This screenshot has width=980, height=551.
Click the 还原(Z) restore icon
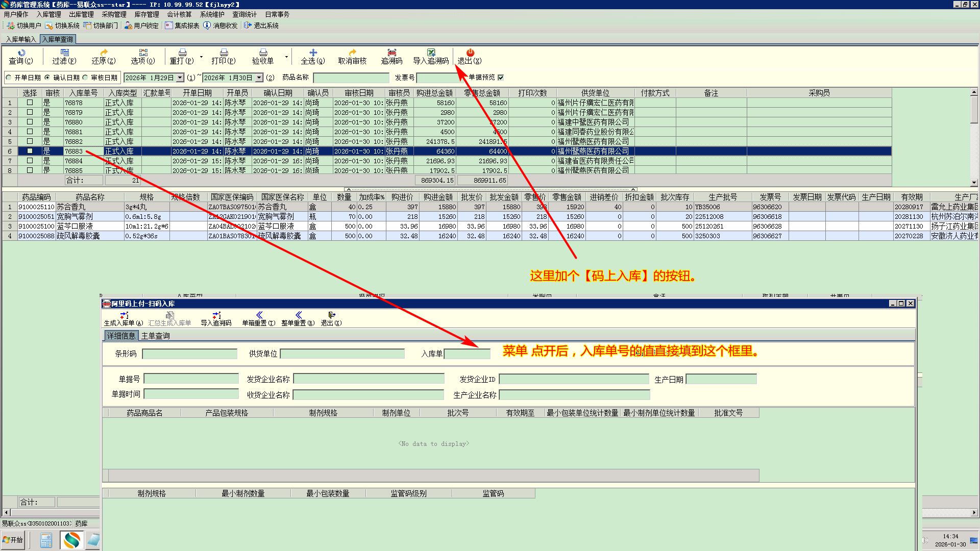(x=104, y=53)
